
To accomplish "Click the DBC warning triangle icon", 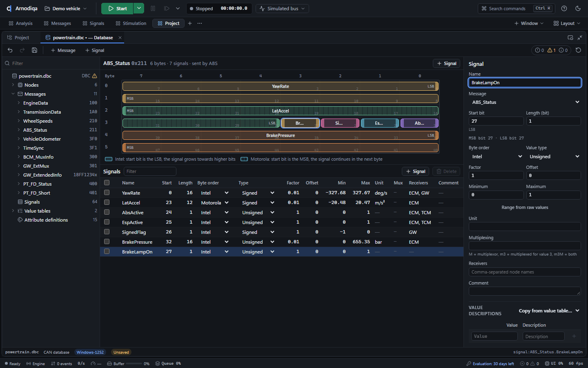I will [x=95, y=76].
